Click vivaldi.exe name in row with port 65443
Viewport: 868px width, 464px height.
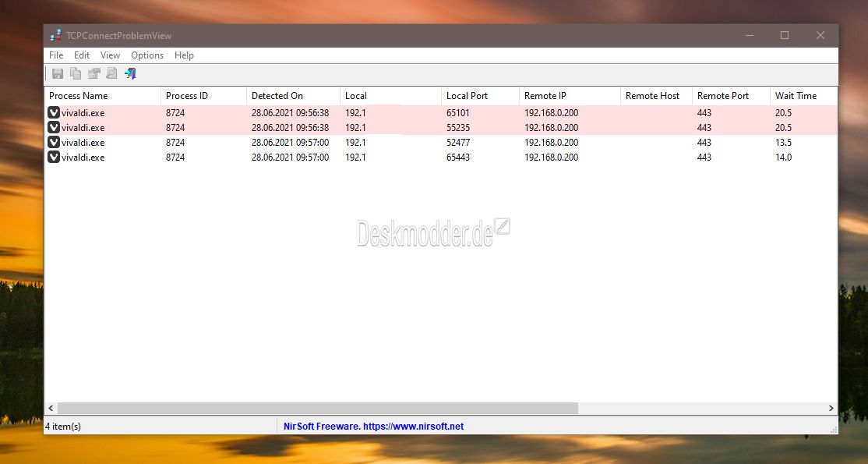(x=83, y=158)
